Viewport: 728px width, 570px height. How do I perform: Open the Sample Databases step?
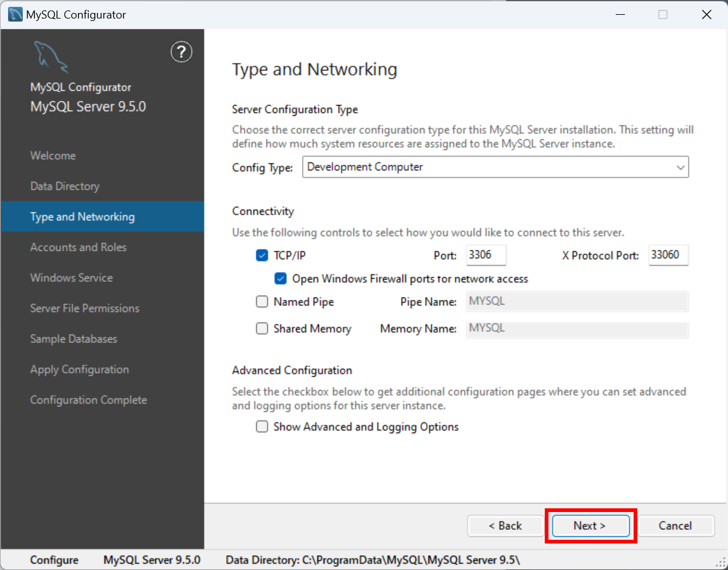click(74, 339)
